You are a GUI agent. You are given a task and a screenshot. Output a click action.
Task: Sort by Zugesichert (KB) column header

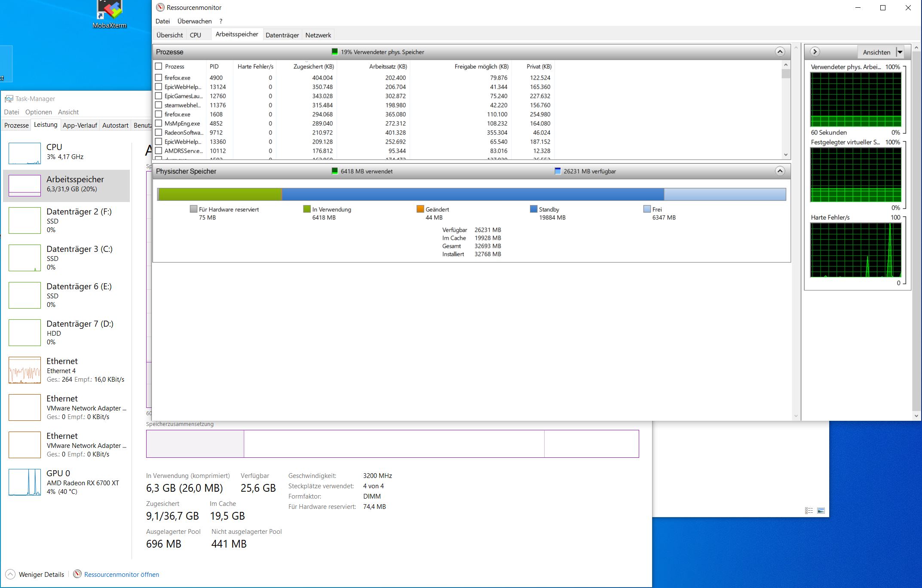(x=313, y=66)
